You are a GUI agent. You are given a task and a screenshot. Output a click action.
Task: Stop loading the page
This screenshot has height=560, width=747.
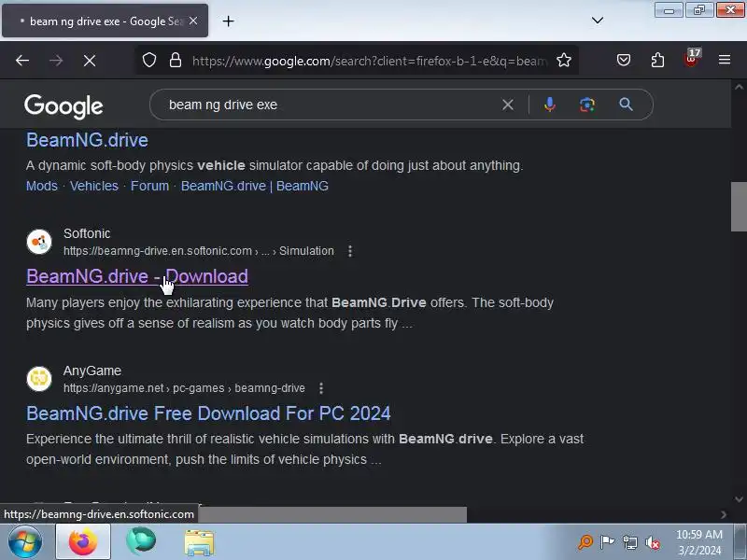(90, 61)
